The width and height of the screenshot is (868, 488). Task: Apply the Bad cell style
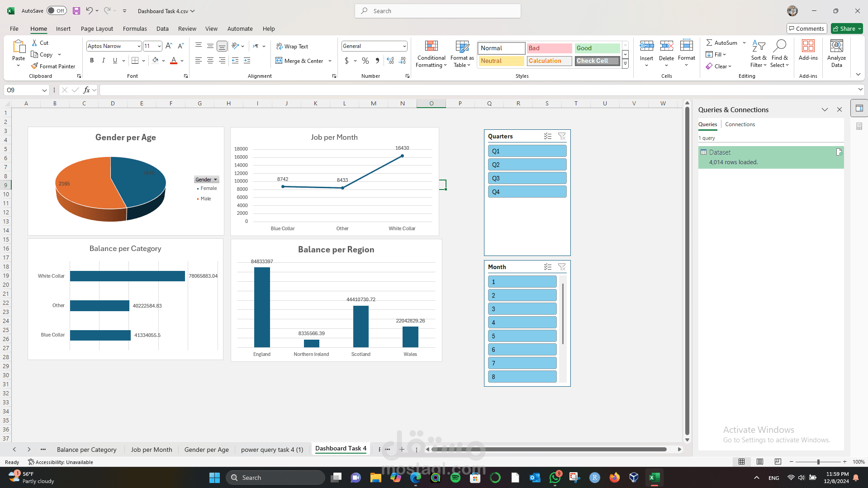coord(549,48)
